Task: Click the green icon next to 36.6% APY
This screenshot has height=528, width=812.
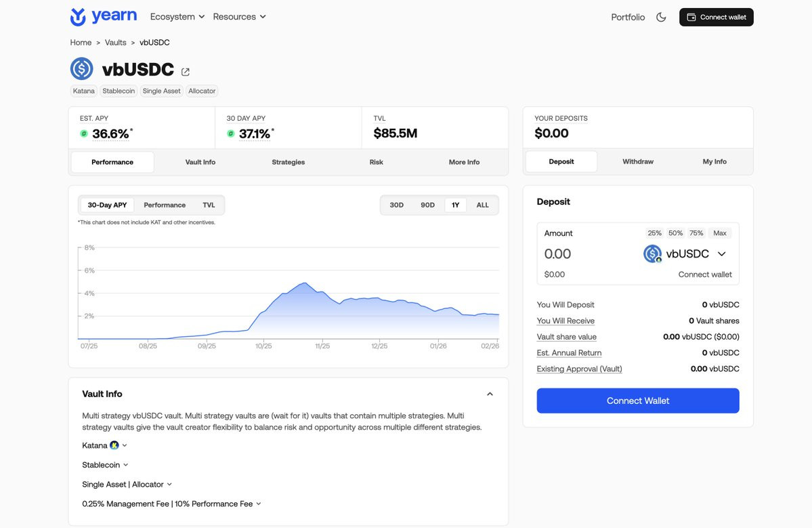Action: [84, 134]
